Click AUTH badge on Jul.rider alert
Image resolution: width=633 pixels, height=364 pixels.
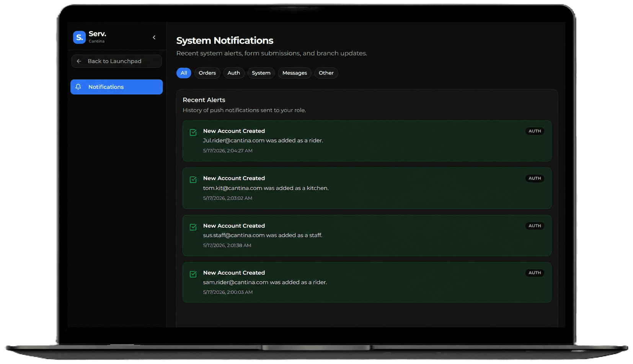click(535, 131)
